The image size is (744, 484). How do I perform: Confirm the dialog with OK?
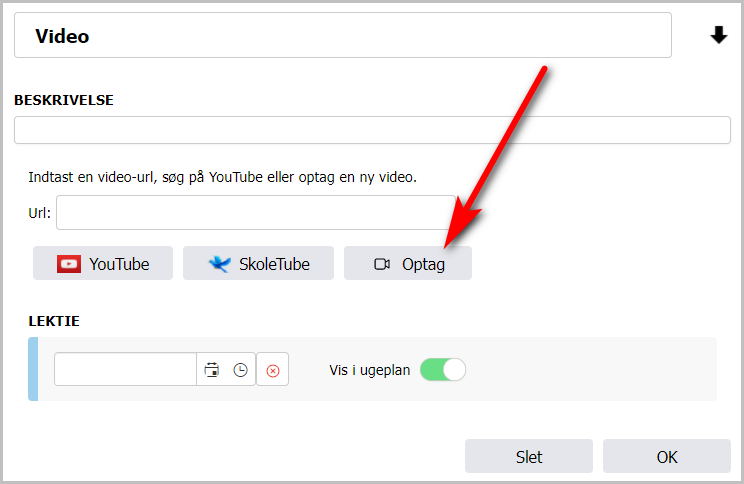click(x=667, y=456)
